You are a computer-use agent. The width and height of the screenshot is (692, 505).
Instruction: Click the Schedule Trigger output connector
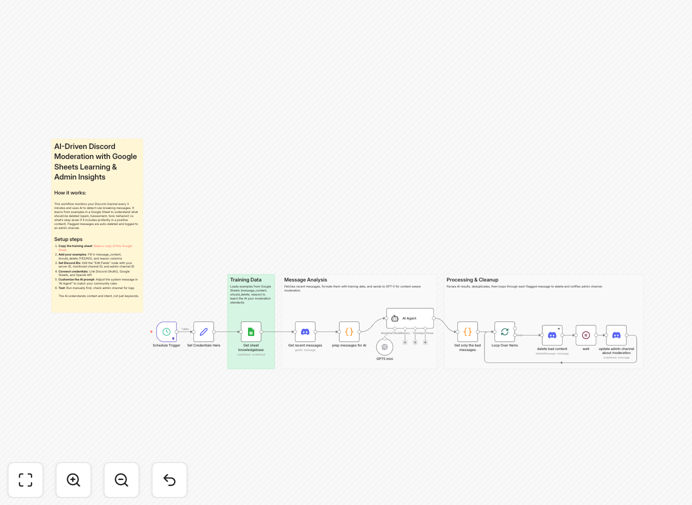pyautogui.click(x=177, y=332)
